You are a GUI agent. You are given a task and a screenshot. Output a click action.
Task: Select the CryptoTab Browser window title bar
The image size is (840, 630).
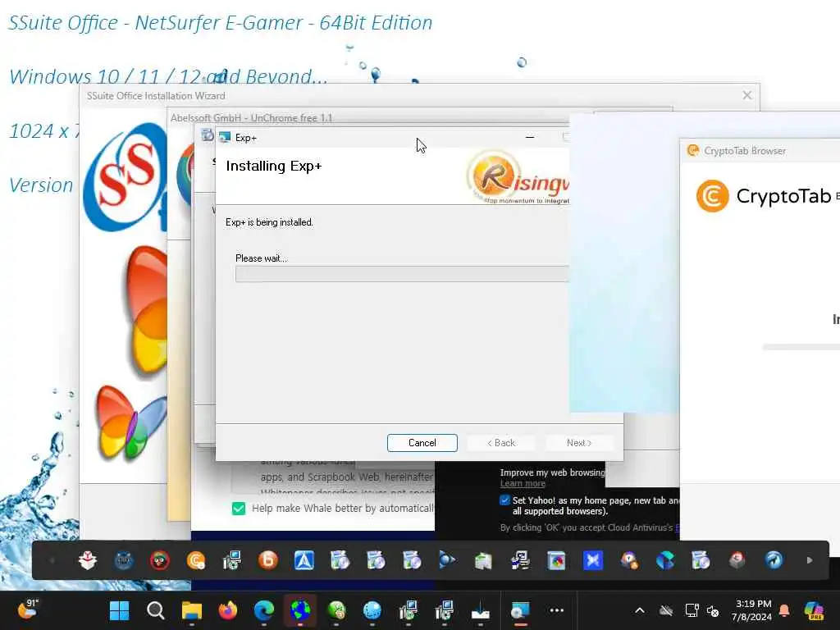760,151
